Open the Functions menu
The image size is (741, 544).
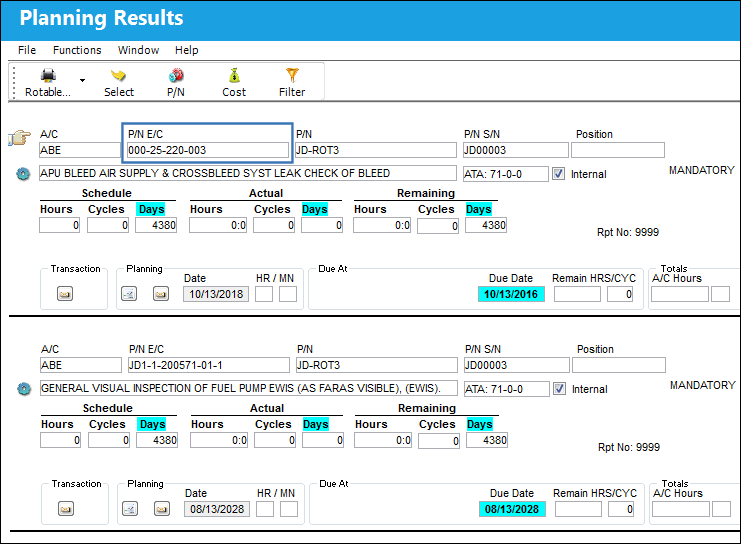[77, 50]
